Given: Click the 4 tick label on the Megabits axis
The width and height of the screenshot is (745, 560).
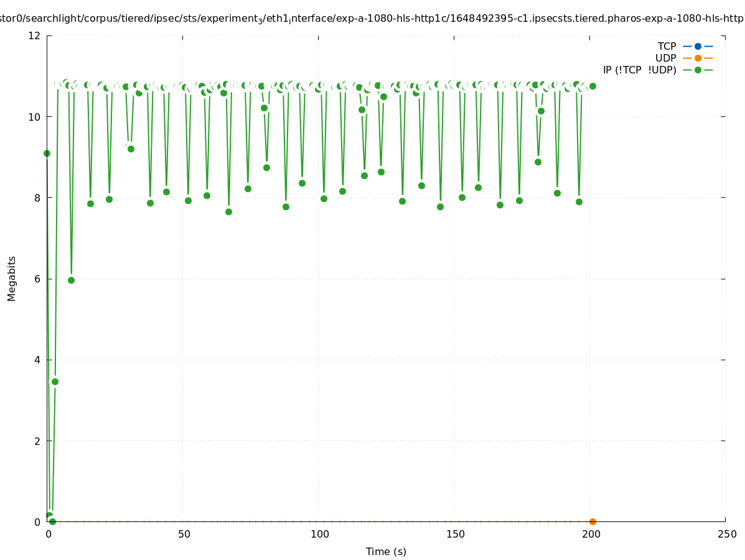Looking at the screenshot, I should click(x=37, y=360).
